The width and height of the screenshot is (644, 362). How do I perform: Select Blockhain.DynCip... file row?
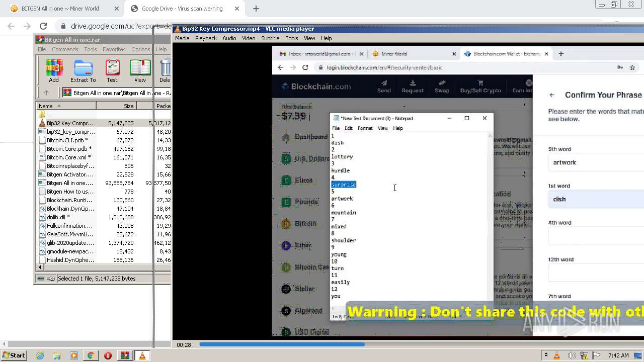pyautogui.click(x=105, y=209)
